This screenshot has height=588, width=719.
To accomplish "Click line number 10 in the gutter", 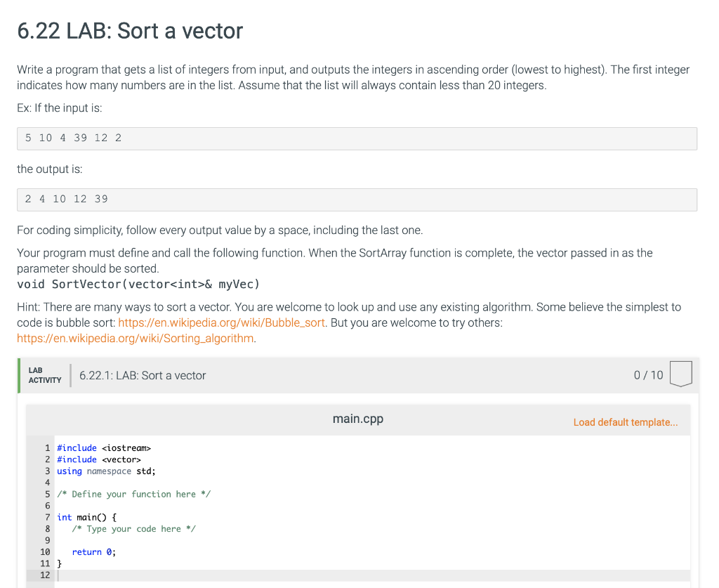I will point(45,552).
